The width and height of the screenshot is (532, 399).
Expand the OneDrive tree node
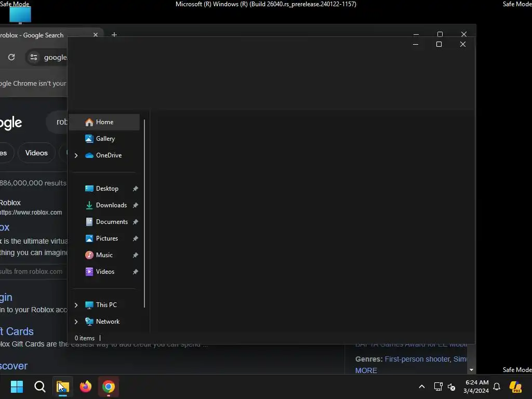pyautogui.click(x=76, y=155)
